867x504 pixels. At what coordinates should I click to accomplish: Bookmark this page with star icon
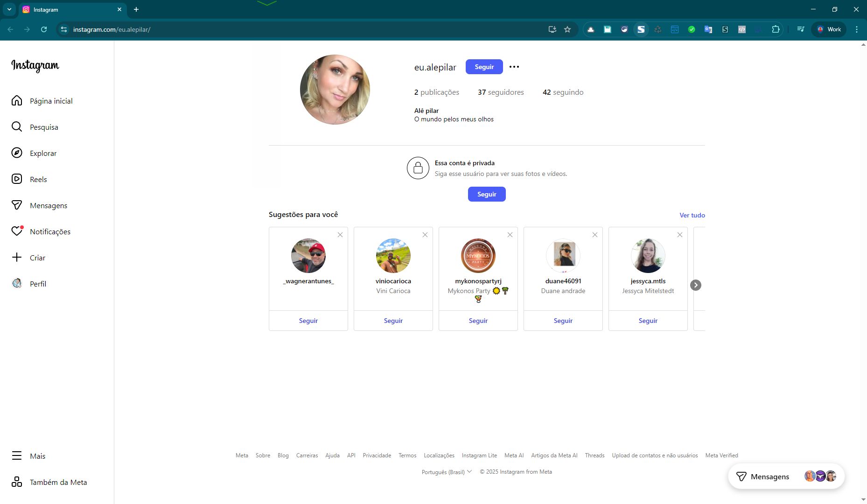point(567,29)
